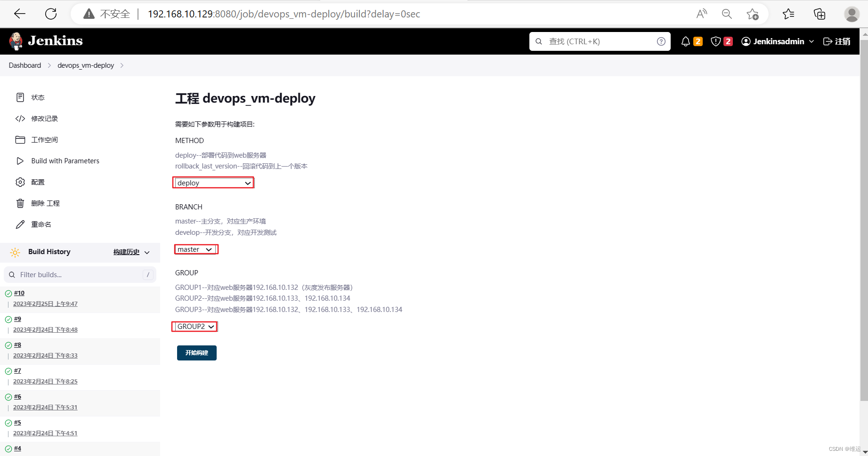868x456 pixels.
Task: Click the heading 工程 devops_vm-deploy
Action: tap(245, 98)
